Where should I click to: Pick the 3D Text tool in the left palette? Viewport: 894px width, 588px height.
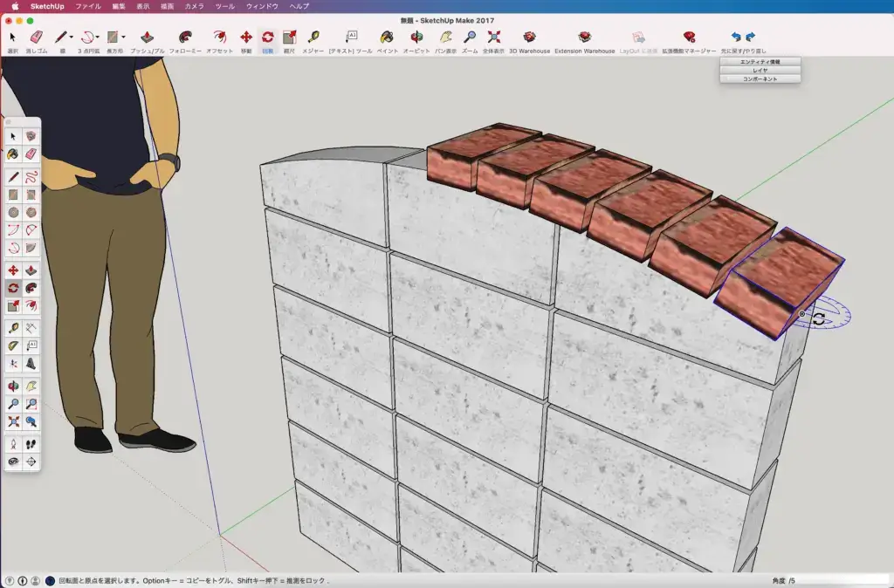(31, 364)
